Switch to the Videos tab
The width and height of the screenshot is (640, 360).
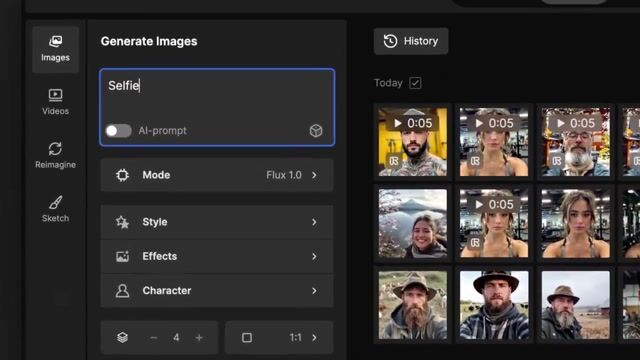click(x=56, y=102)
